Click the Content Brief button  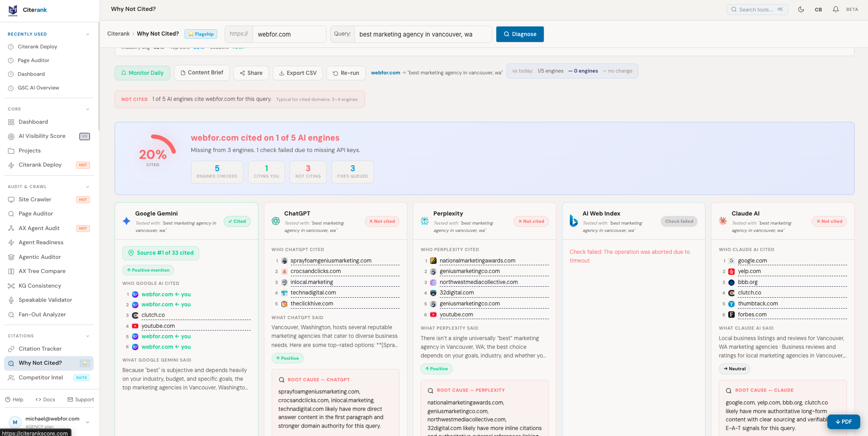pos(202,73)
